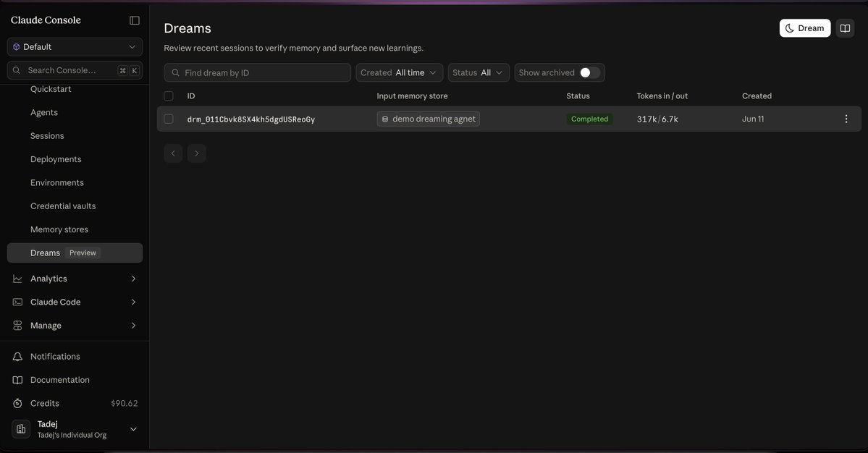Click the Dream button to start a dream
Viewport: 868px width, 453px height.
805,28
